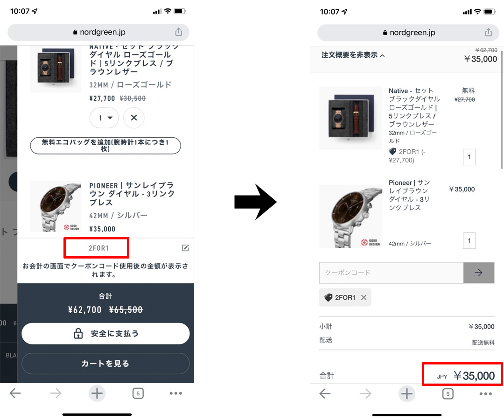Tap the カートを見る view cart button
Screen dimensions: 504x420
pos(105,364)
